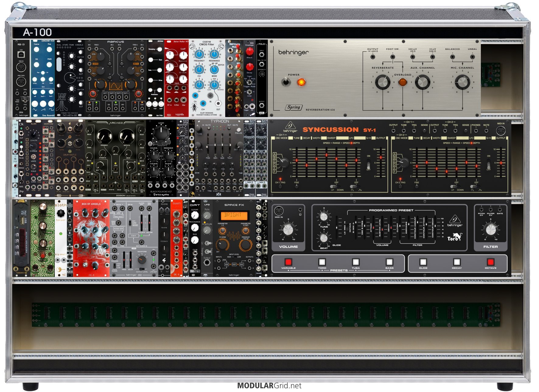539x392 pixels.
Task: Turn the MODE selector knob on CMOS Filter
Action: click(214, 70)
